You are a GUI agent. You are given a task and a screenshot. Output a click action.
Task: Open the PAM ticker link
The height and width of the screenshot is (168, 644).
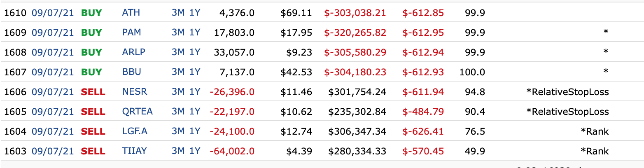click(132, 33)
